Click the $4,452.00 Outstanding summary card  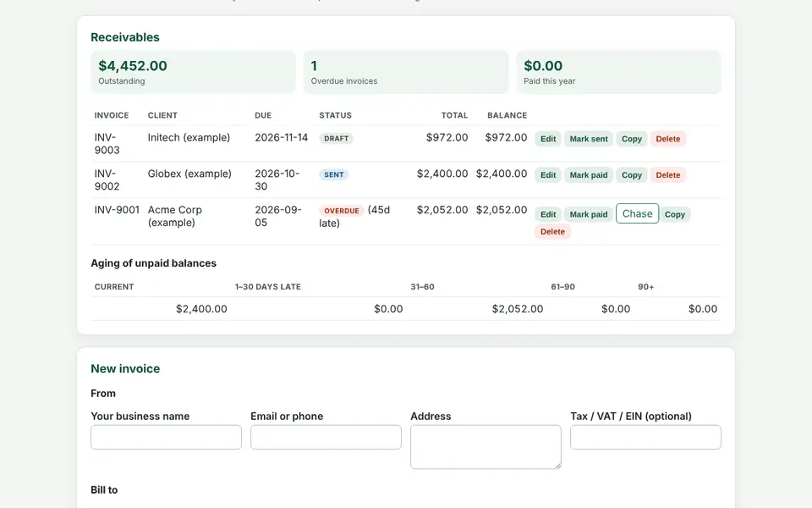[193, 72]
